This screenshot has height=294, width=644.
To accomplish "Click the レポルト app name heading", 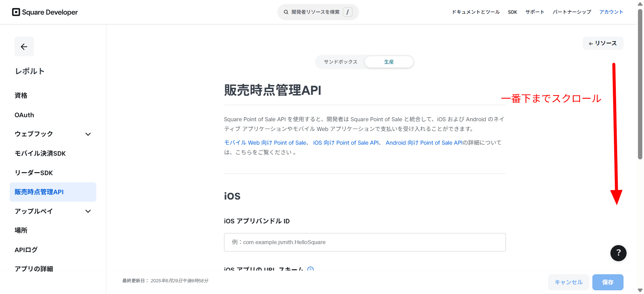I will click(30, 71).
